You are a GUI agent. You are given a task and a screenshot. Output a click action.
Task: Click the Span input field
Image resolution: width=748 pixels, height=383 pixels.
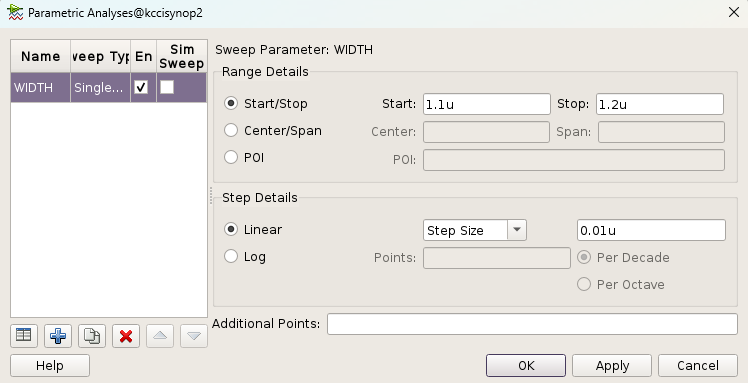pos(661,132)
